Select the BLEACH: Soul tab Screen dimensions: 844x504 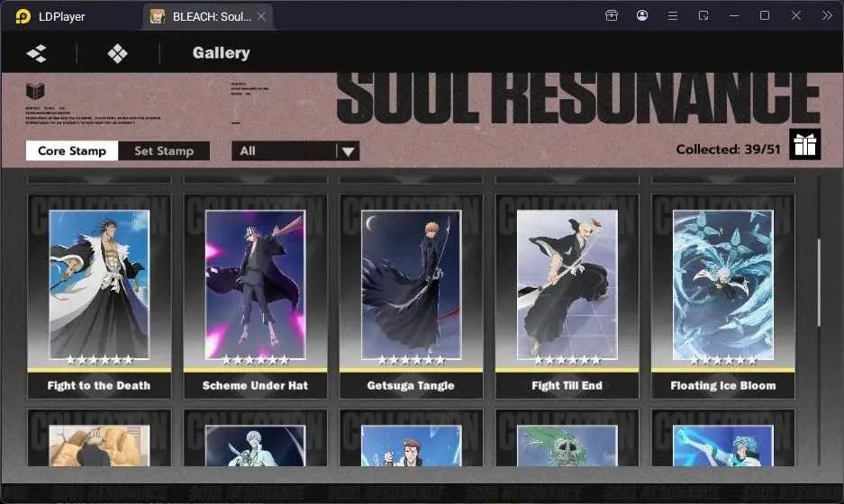pos(207,17)
